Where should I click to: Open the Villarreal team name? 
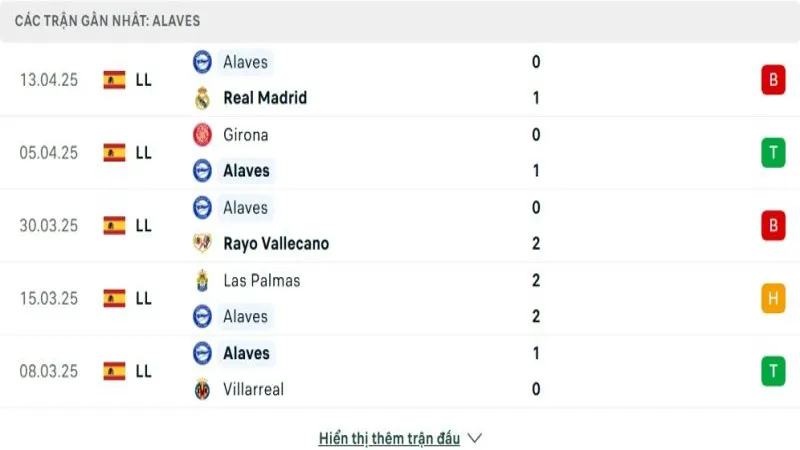coord(253,389)
